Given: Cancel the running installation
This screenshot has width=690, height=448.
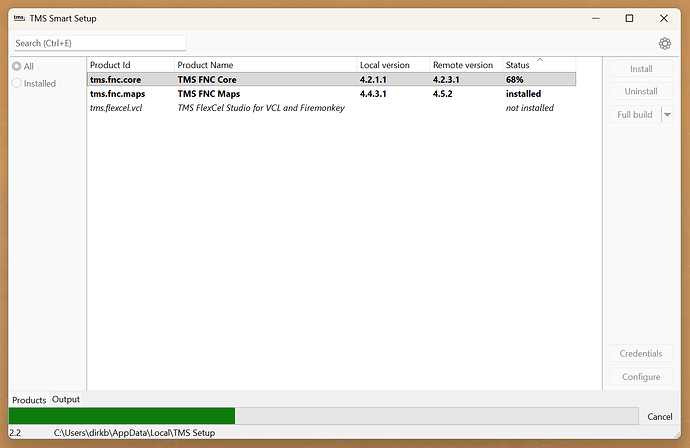Looking at the screenshot, I should pyautogui.click(x=659, y=416).
